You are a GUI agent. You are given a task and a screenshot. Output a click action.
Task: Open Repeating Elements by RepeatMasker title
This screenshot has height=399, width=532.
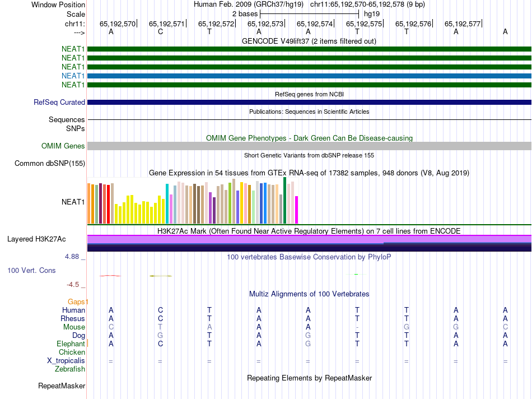[309, 378]
